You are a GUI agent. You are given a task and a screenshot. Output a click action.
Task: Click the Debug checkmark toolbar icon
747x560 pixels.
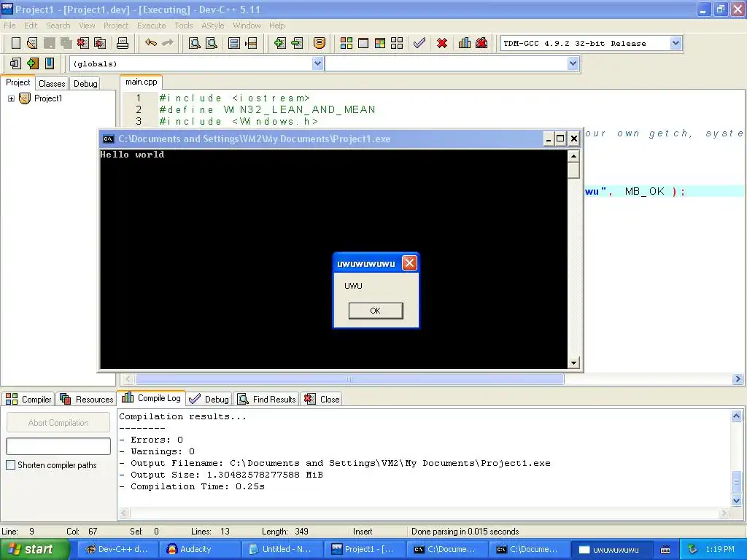[419, 43]
